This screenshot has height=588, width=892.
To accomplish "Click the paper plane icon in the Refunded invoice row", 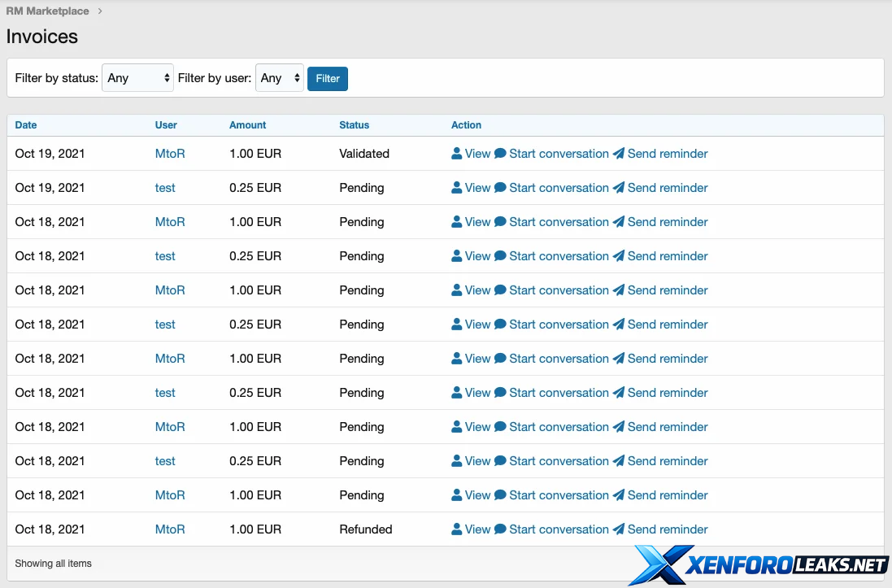I will [619, 529].
